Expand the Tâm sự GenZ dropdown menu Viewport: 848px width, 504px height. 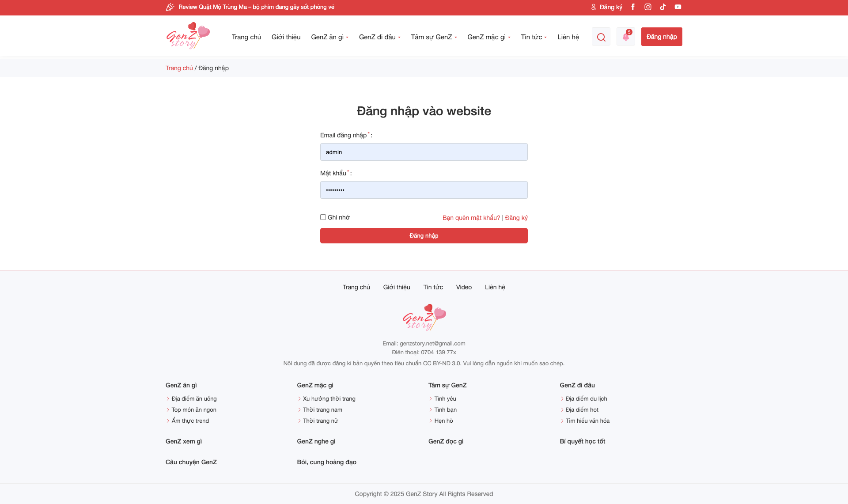pyautogui.click(x=434, y=37)
